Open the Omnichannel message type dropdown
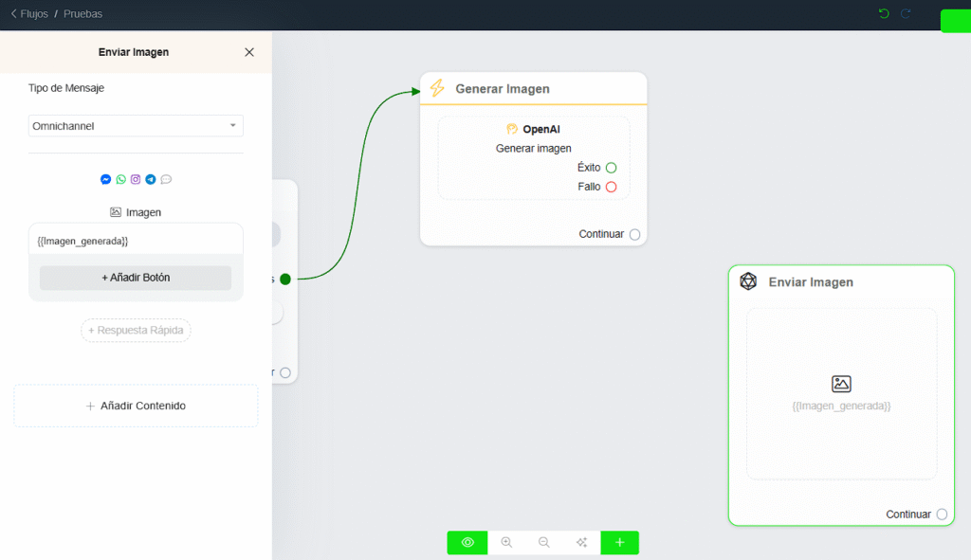This screenshot has width=971, height=560. tap(136, 126)
